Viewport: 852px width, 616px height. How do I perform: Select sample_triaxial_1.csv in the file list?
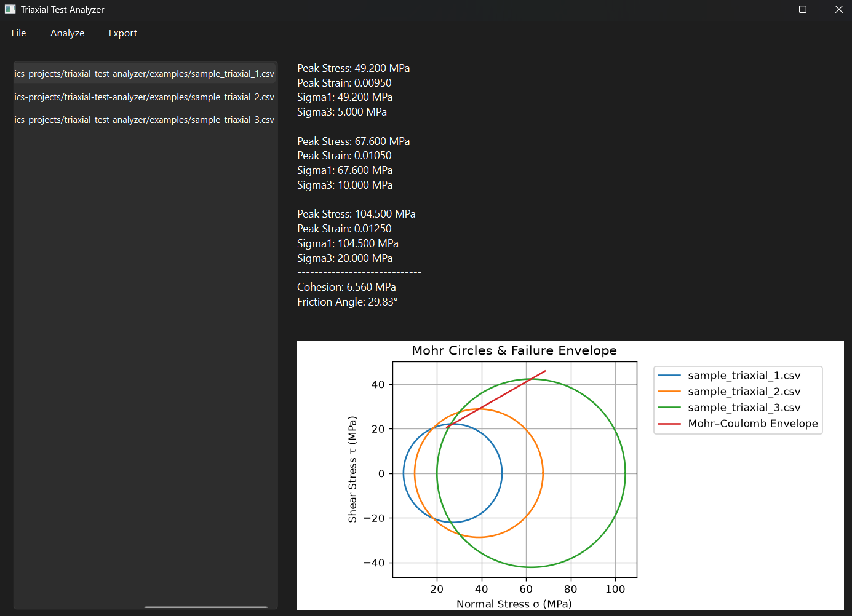click(145, 74)
